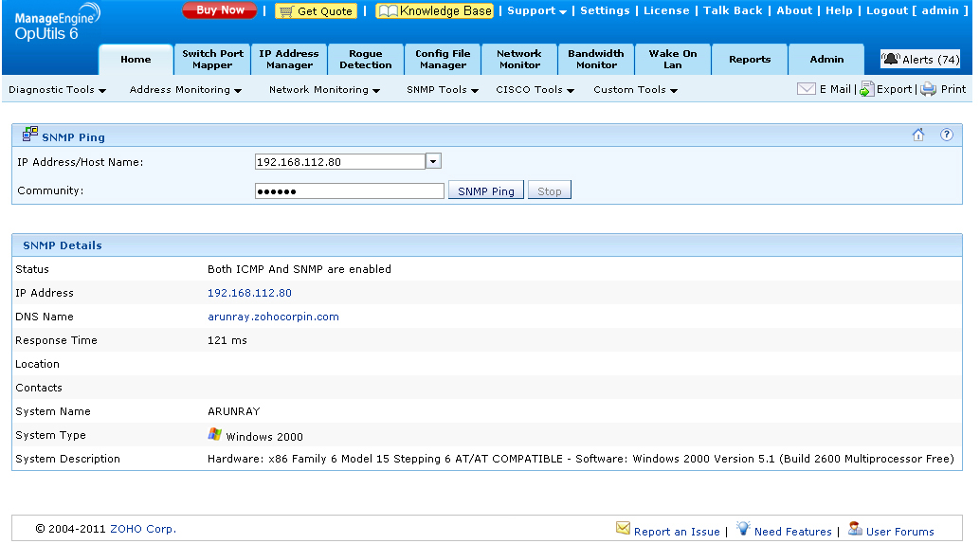Open the Network Monitor tab
Image resolution: width=980 pixels, height=544 pixels.
click(519, 60)
